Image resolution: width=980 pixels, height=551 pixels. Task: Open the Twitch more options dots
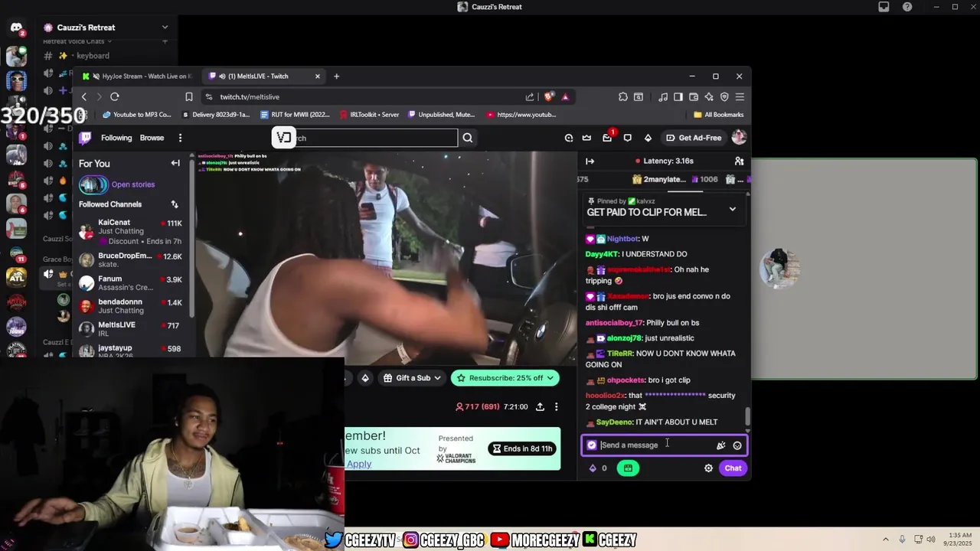click(x=180, y=138)
